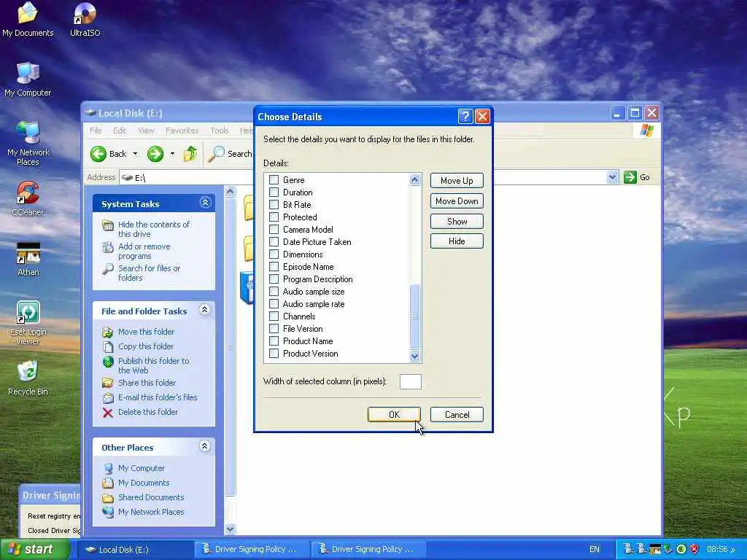747x560 pixels.
Task: Launch UltraISO desktop shortcut
Action: tap(85, 19)
